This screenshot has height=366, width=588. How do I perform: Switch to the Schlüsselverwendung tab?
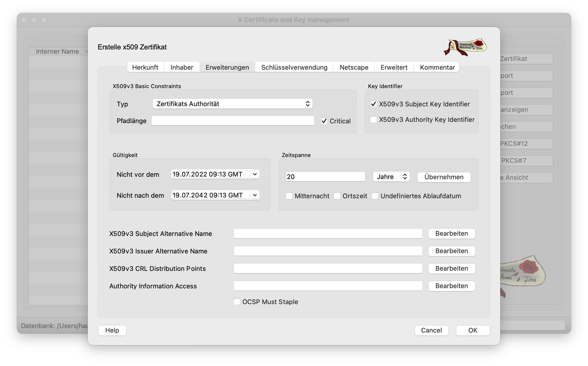click(x=294, y=67)
